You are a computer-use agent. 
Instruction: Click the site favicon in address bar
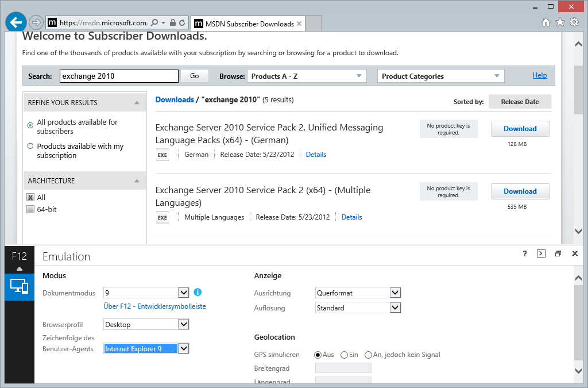52,22
